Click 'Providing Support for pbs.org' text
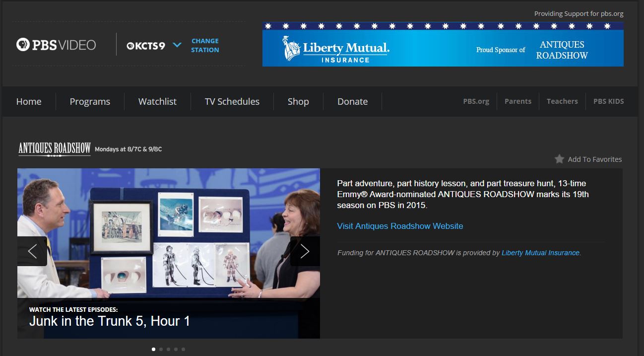Screen dimensions: 644x356 579,14
